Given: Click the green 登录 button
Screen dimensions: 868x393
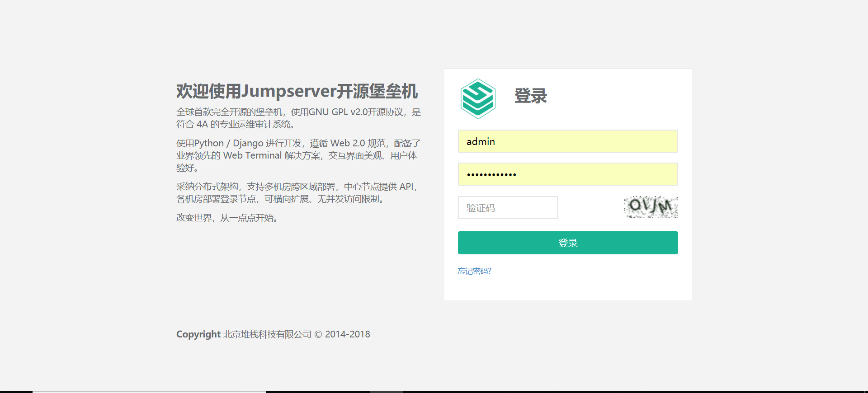Looking at the screenshot, I should point(568,243).
